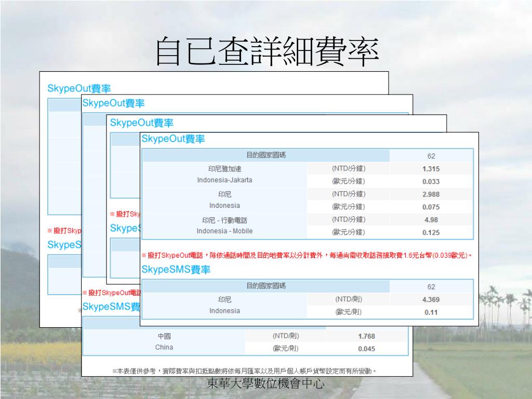The height and width of the screenshot is (399, 532).
Task: Click the 東華大學數位機會中心 footer text
Action: click(265, 384)
